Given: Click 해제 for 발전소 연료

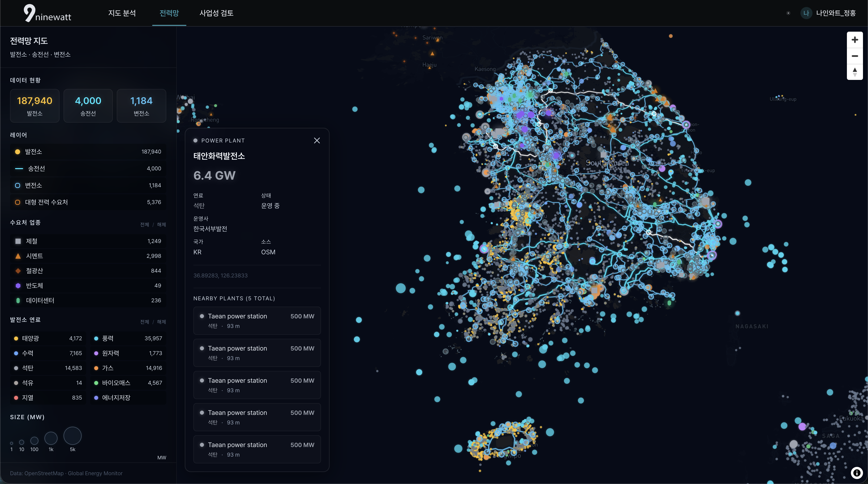Looking at the screenshot, I should point(161,322).
